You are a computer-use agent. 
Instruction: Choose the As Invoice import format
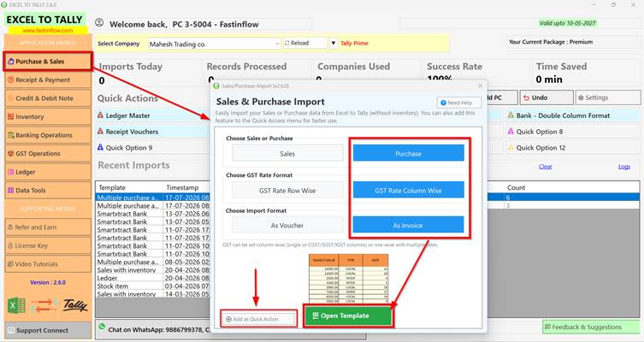point(408,226)
